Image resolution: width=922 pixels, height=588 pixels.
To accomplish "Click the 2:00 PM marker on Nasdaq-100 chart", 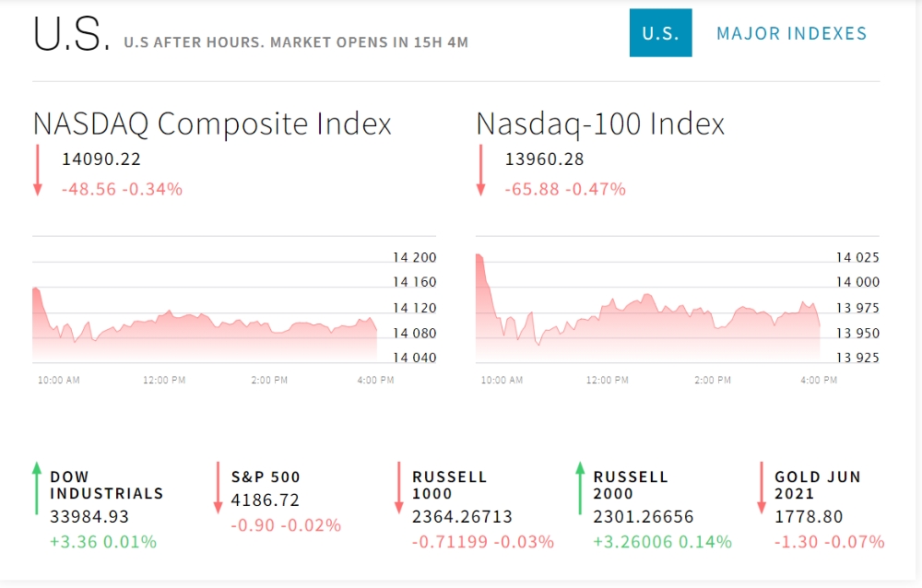I will (713, 380).
